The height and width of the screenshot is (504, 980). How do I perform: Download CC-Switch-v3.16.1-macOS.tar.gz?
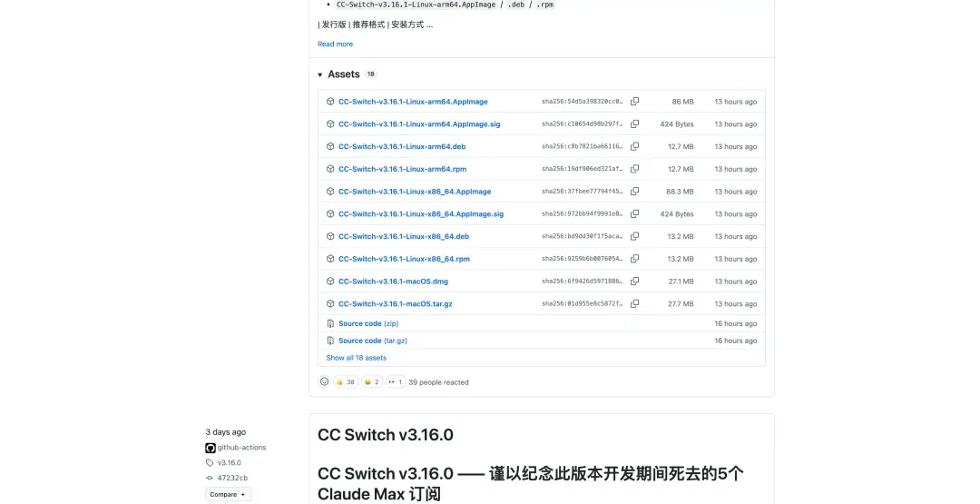coord(396,304)
